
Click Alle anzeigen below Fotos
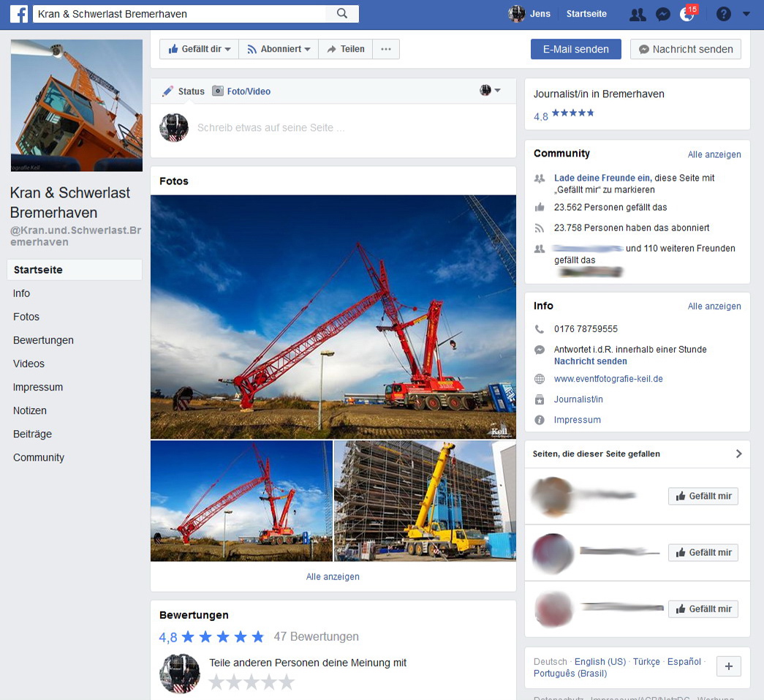[x=333, y=576]
